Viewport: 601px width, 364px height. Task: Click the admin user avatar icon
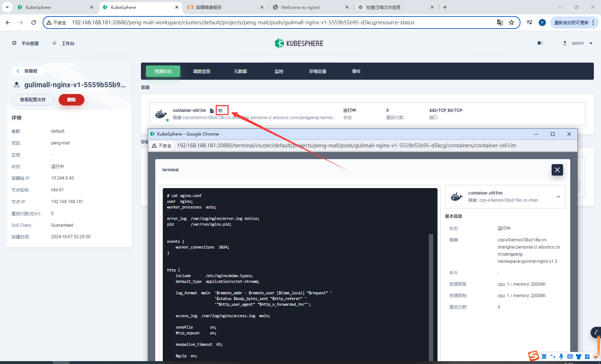coord(565,43)
